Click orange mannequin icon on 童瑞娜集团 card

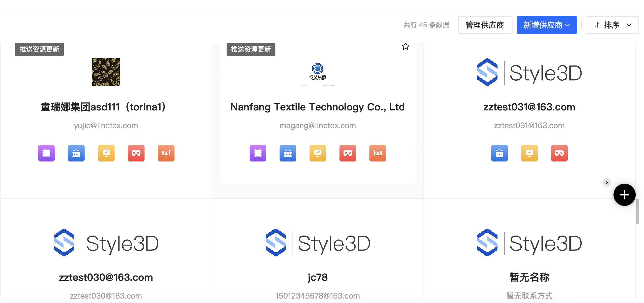[x=166, y=153]
